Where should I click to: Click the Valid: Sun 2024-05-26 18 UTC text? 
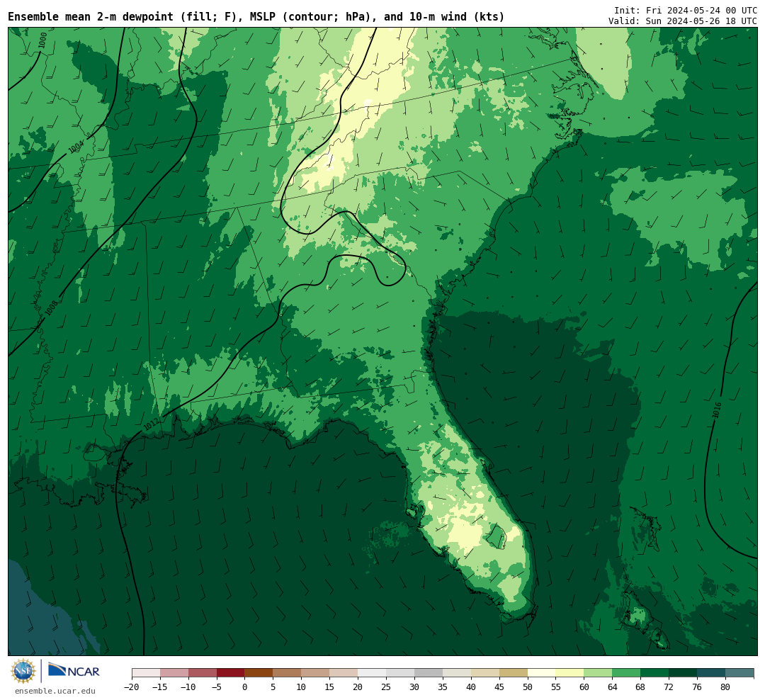coord(683,21)
